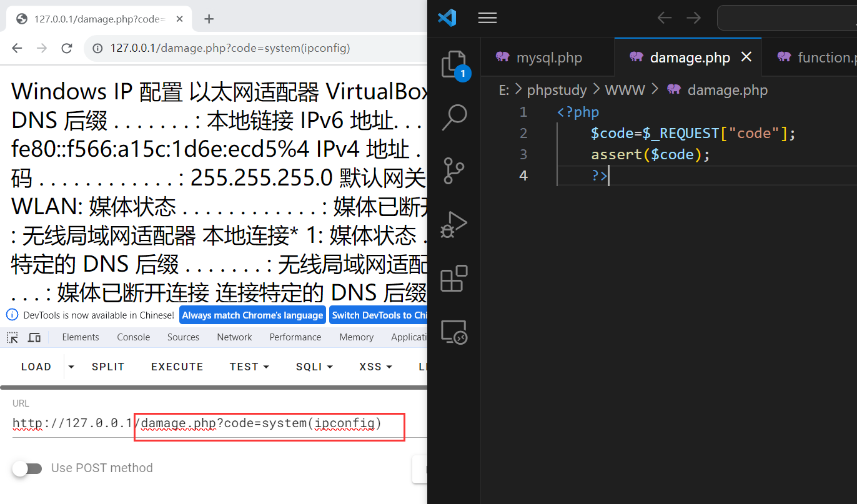Go back arrow in VS Code title bar
This screenshot has width=857, height=504.
pyautogui.click(x=665, y=17)
